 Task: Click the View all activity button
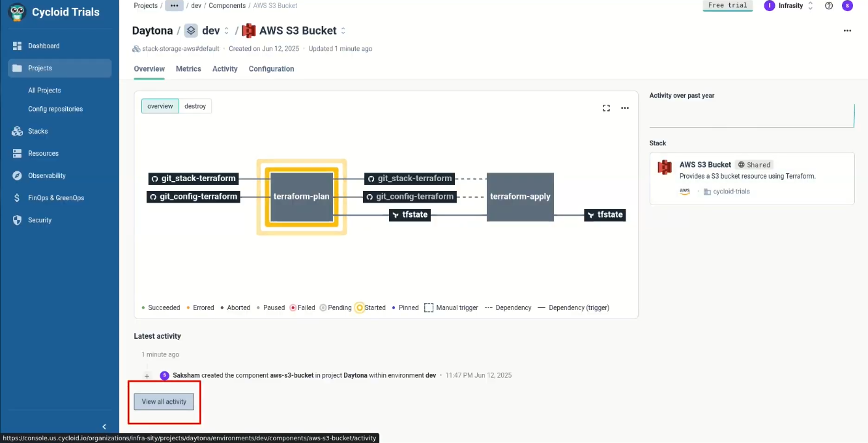[x=164, y=402]
